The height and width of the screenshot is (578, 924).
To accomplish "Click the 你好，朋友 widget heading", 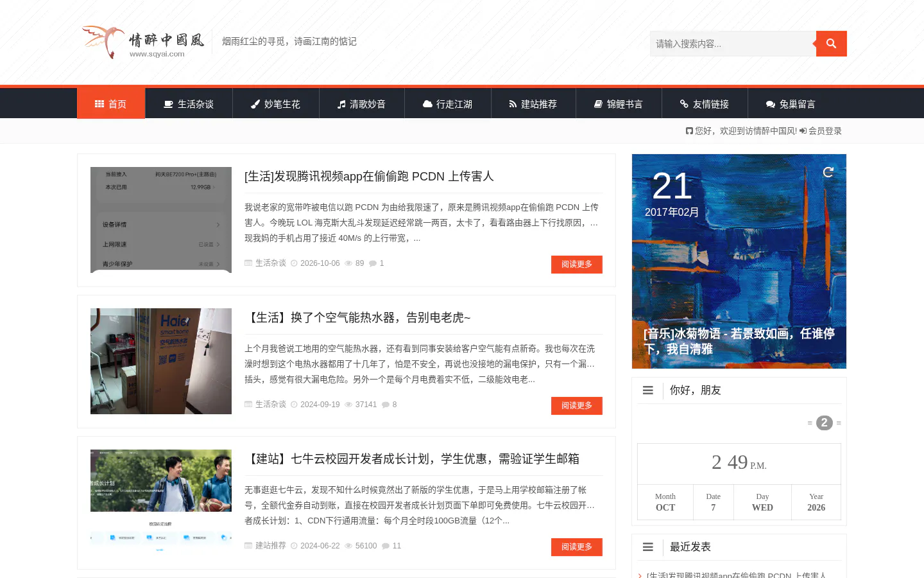I will [696, 390].
